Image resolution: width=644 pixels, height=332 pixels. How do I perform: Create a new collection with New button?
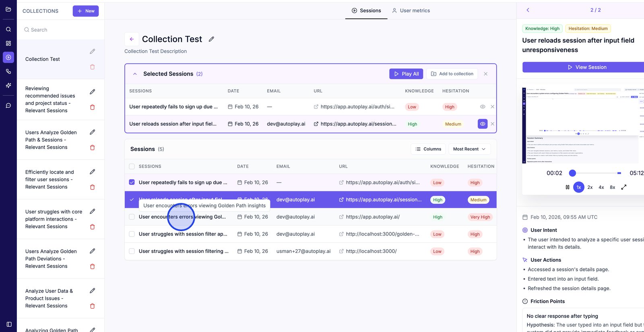coord(86,11)
